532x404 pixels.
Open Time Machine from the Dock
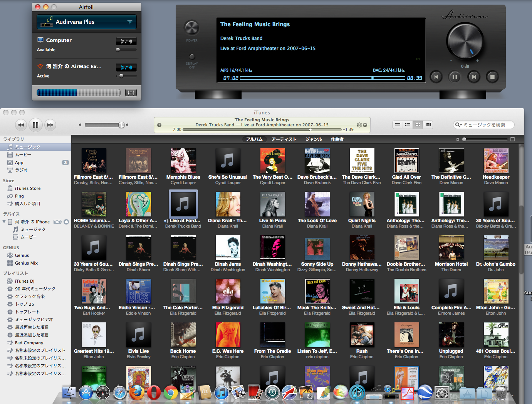(272, 392)
